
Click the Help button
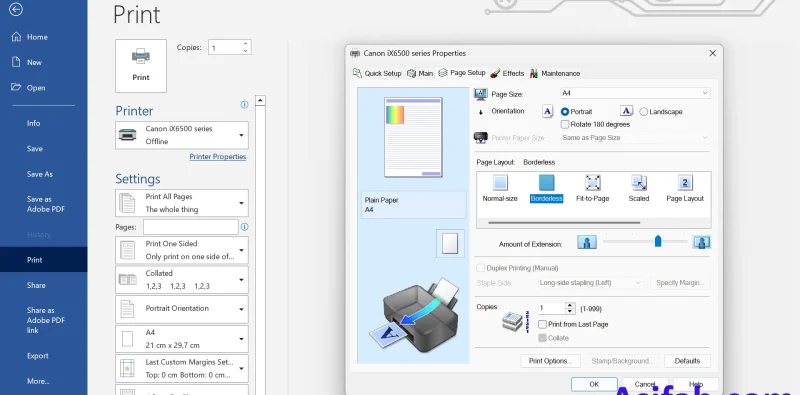(696, 384)
